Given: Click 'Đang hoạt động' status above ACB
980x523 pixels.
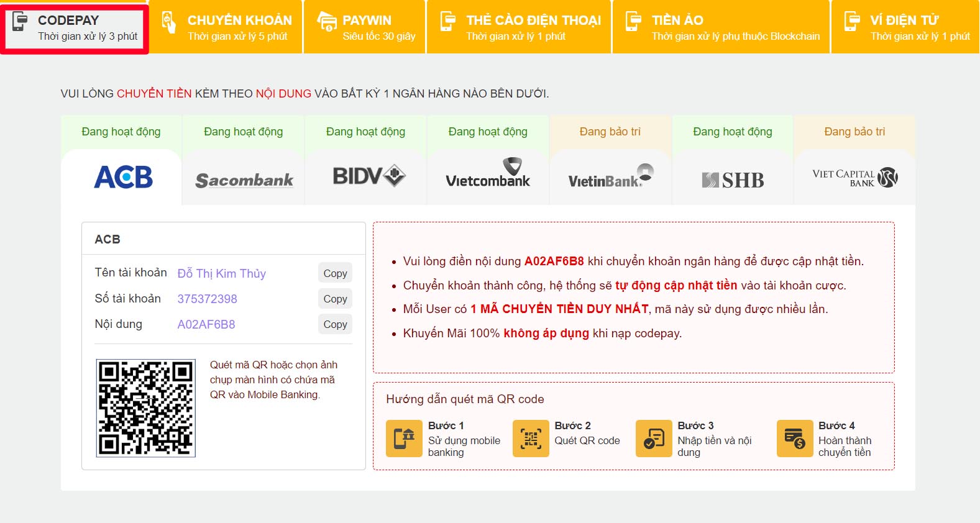Looking at the screenshot, I should click(121, 132).
